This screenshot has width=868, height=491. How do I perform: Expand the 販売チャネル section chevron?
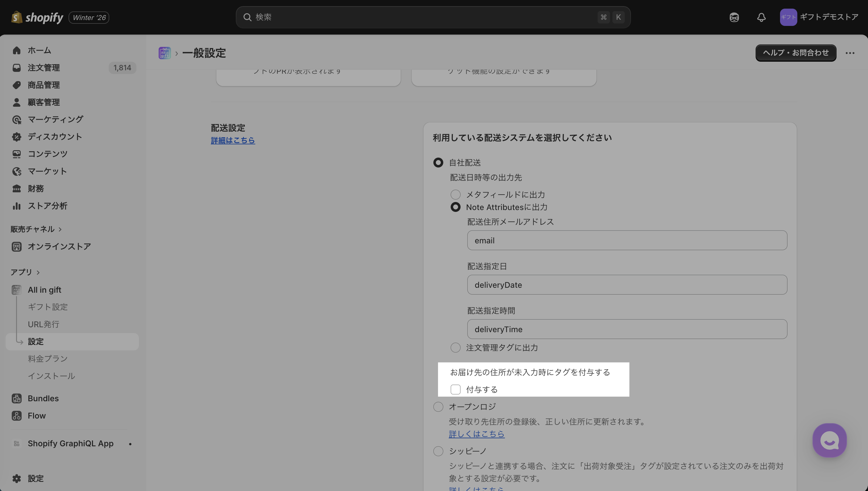60,229
